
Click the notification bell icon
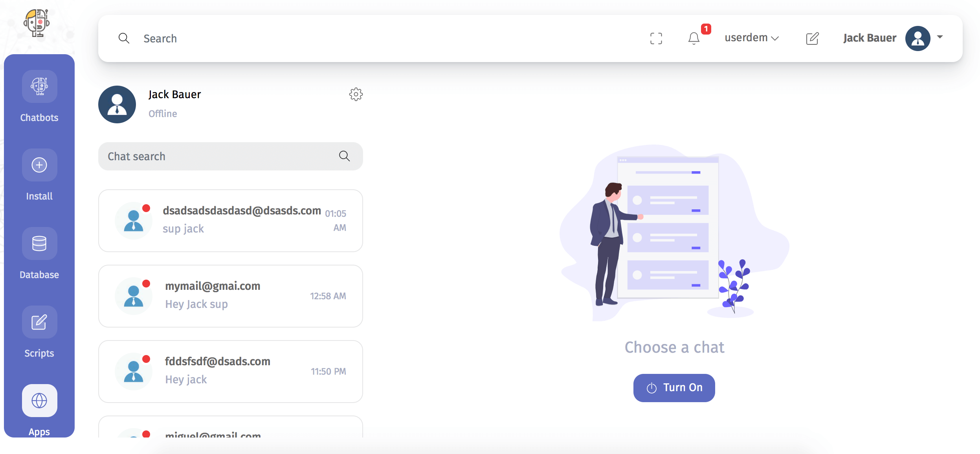692,37
